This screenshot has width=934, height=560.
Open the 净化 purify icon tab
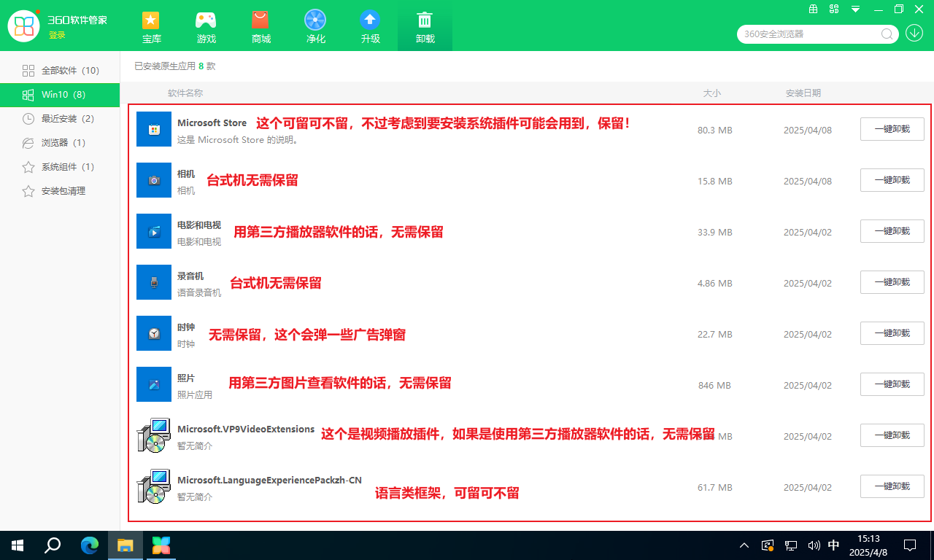pos(315,27)
